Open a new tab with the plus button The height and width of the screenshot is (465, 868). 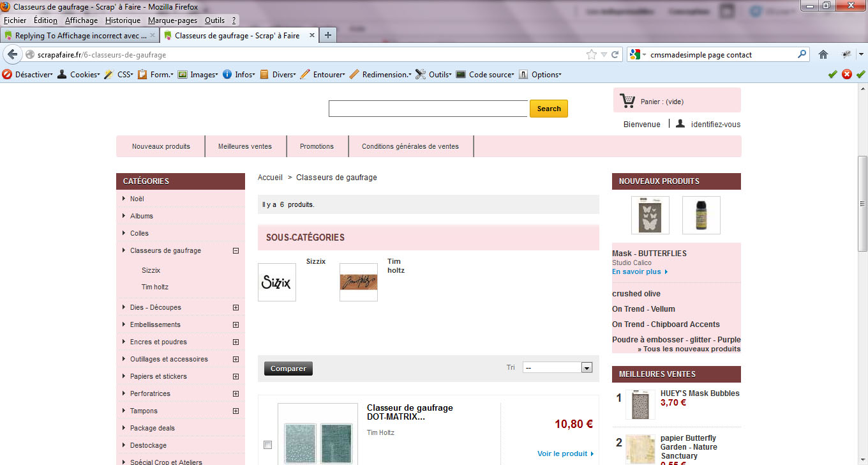[327, 35]
